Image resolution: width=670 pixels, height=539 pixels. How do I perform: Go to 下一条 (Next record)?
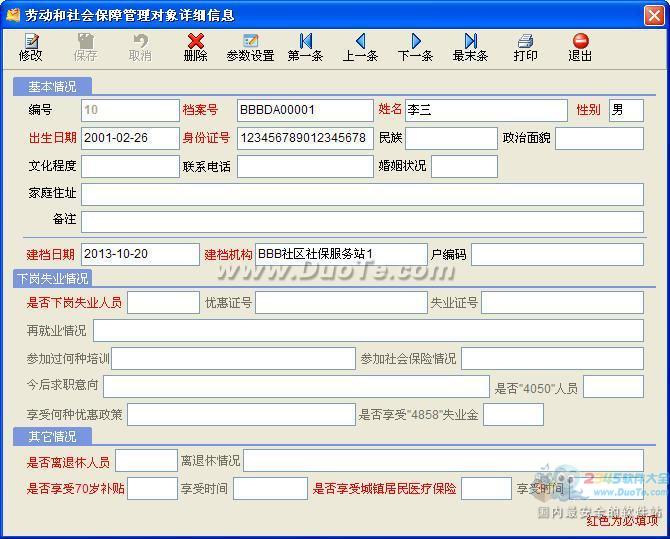415,47
